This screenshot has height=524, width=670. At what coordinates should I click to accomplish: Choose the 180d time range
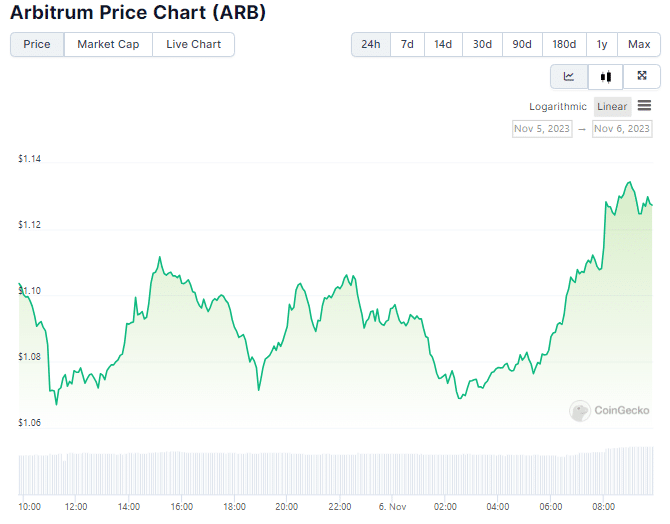[564, 44]
